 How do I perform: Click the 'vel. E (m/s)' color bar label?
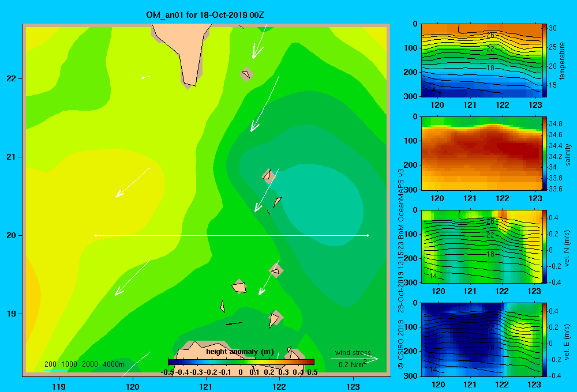567,342
